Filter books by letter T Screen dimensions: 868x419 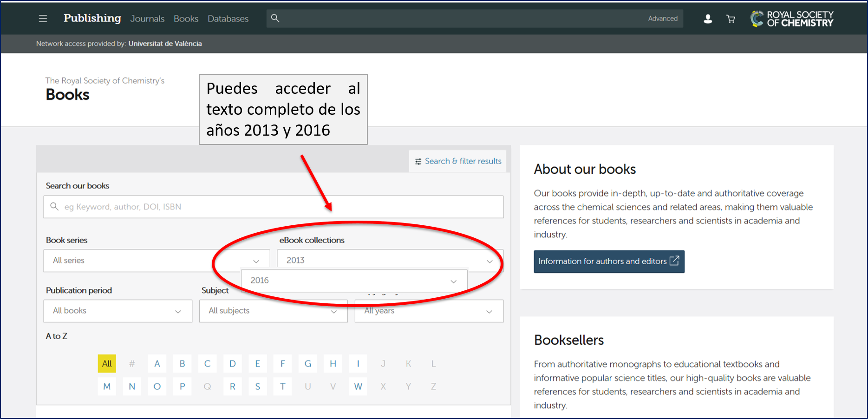282,386
